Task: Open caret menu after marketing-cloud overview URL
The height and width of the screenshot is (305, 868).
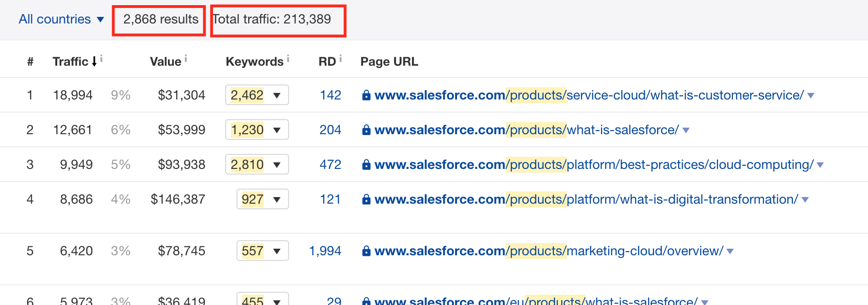Action: 730,252
